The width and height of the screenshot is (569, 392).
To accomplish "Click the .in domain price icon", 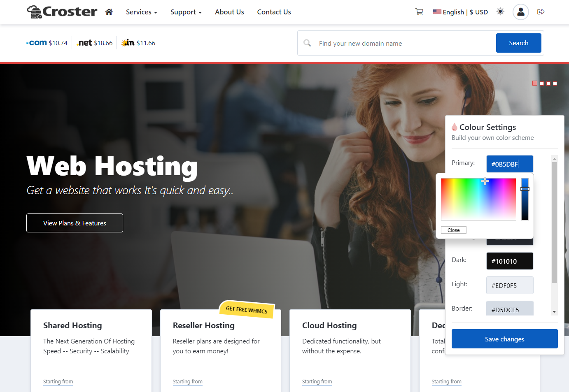I will tap(128, 43).
